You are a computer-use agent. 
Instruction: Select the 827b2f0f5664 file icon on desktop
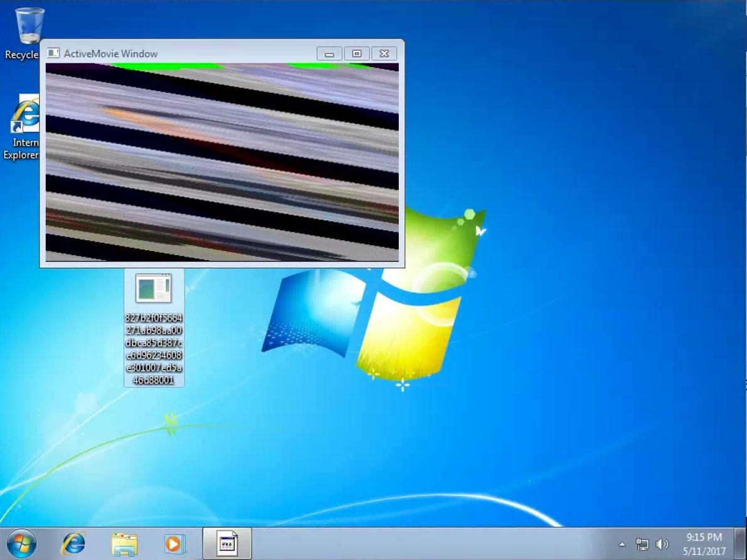(153, 289)
